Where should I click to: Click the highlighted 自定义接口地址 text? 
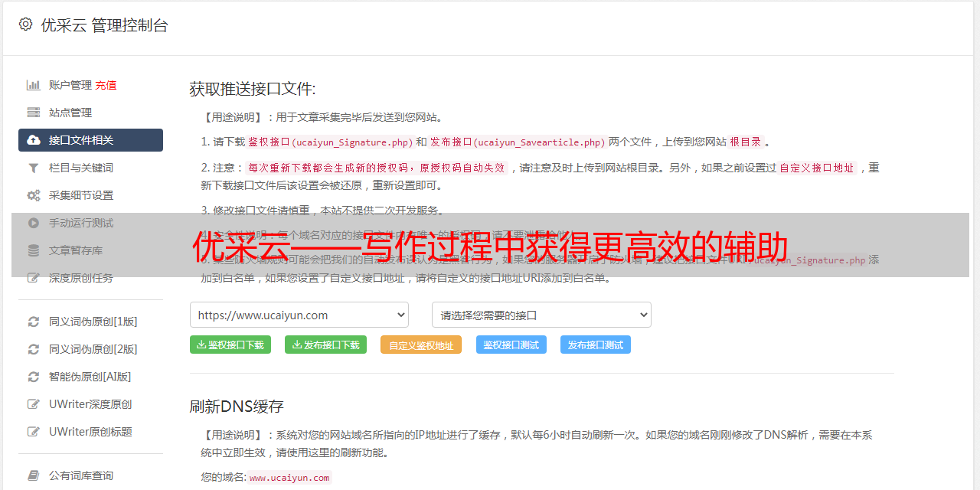(816, 168)
